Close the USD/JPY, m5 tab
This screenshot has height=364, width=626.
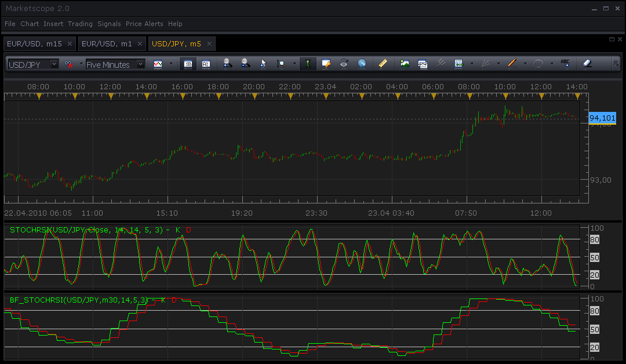(209, 44)
